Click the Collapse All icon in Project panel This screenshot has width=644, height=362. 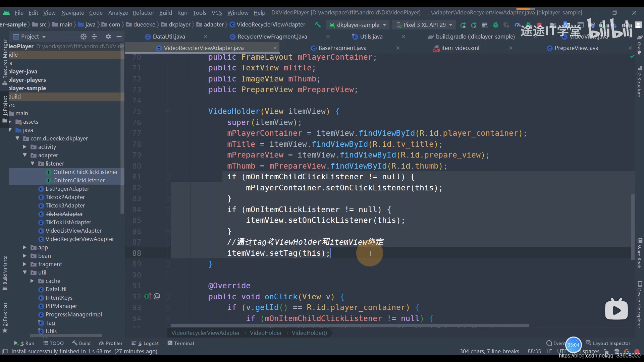click(x=94, y=37)
